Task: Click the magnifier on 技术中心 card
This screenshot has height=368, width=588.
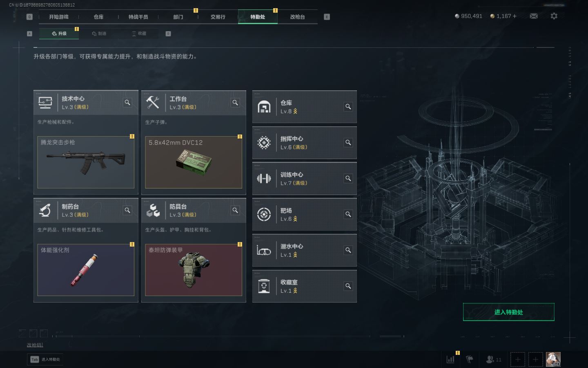Action: 127,103
